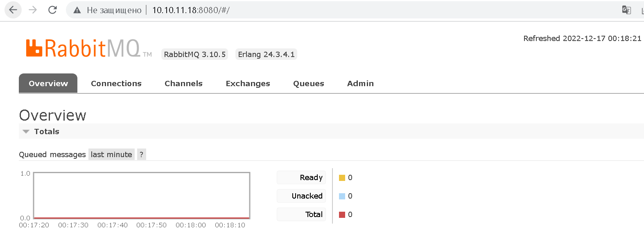
Task: Go to the Exchanges tab
Action: 248,84
